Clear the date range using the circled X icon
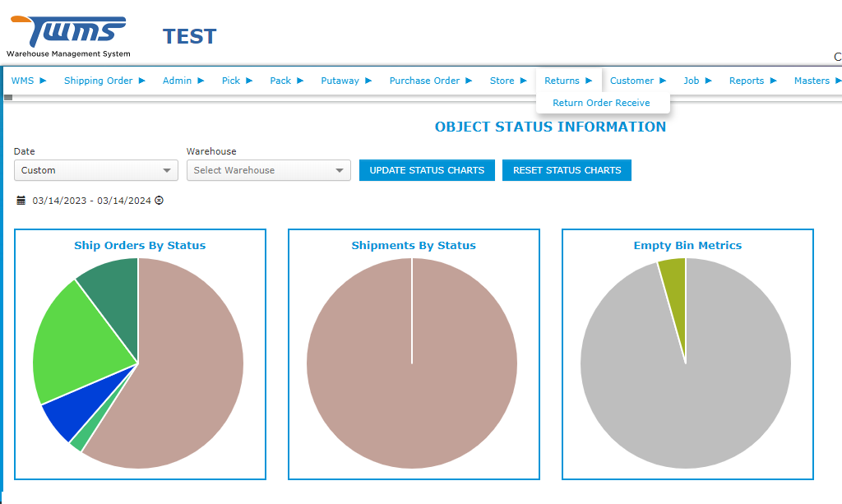The image size is (842, 504). coord(159,200)
